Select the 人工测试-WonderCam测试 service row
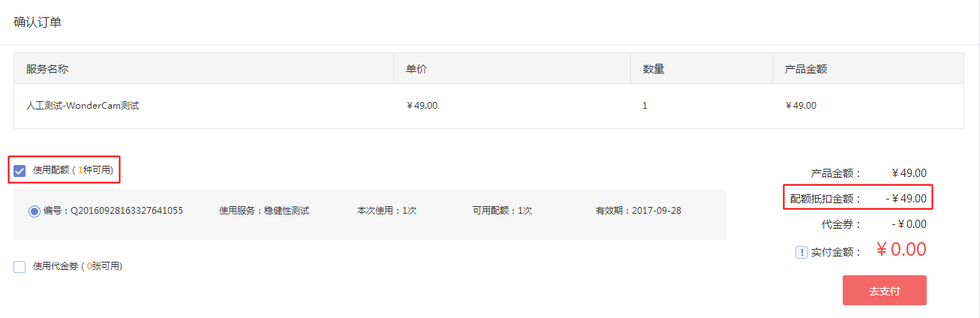Screen dimensions: 980x318 point(488,106)
